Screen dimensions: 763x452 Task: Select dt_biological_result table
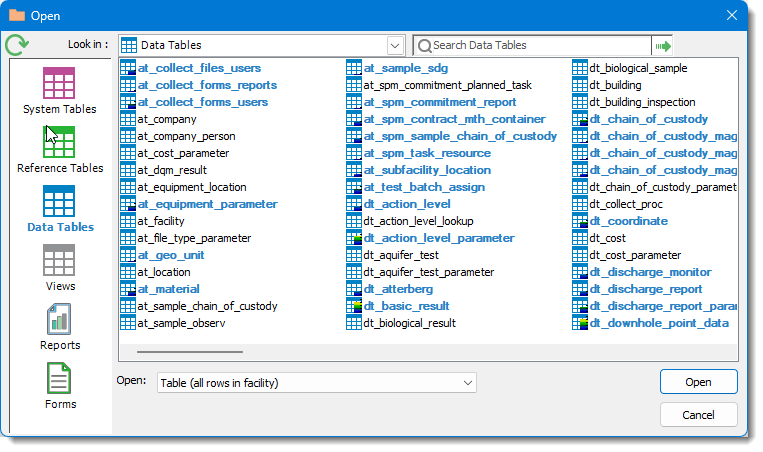[410, 323]
